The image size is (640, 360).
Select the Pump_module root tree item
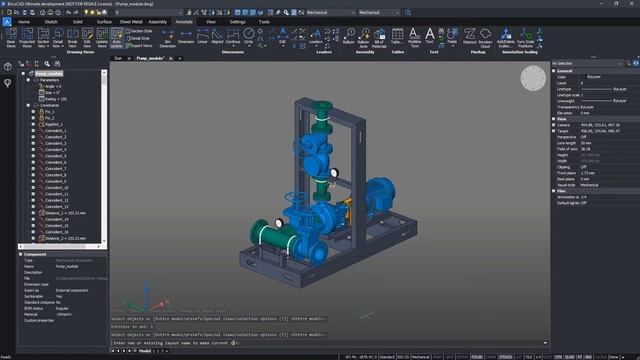tap(49, 73)
